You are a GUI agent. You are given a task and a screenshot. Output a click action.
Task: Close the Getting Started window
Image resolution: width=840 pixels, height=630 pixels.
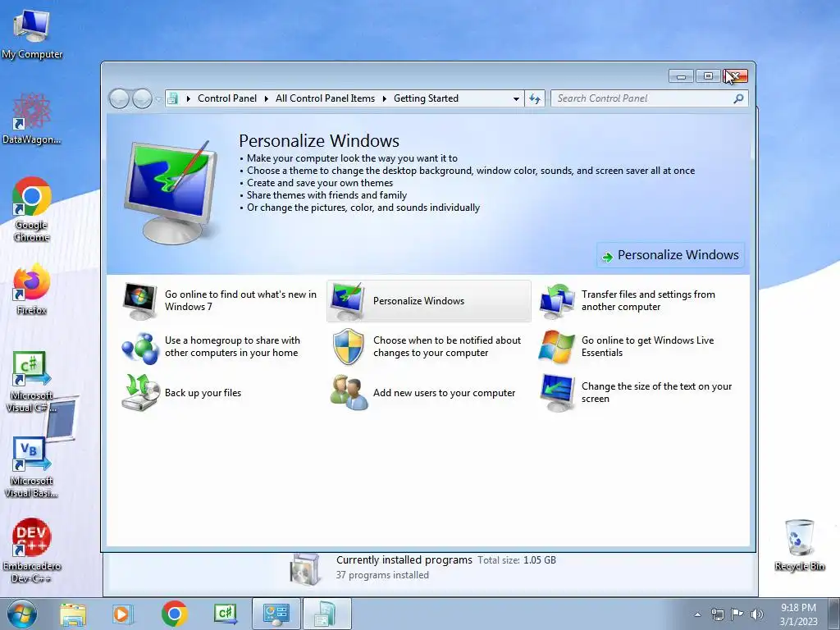point(734,76)
